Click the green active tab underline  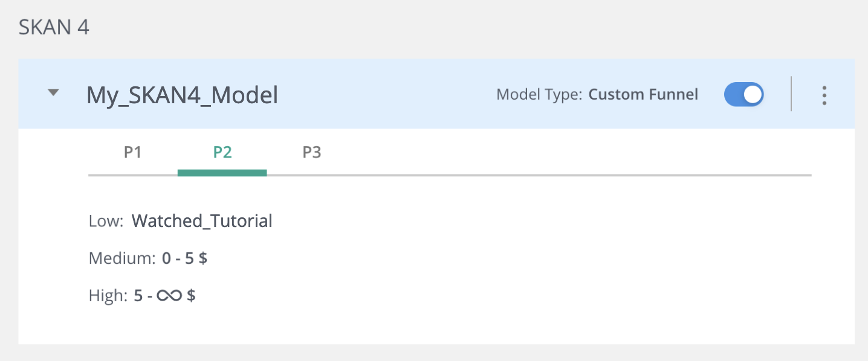point(222,173)
